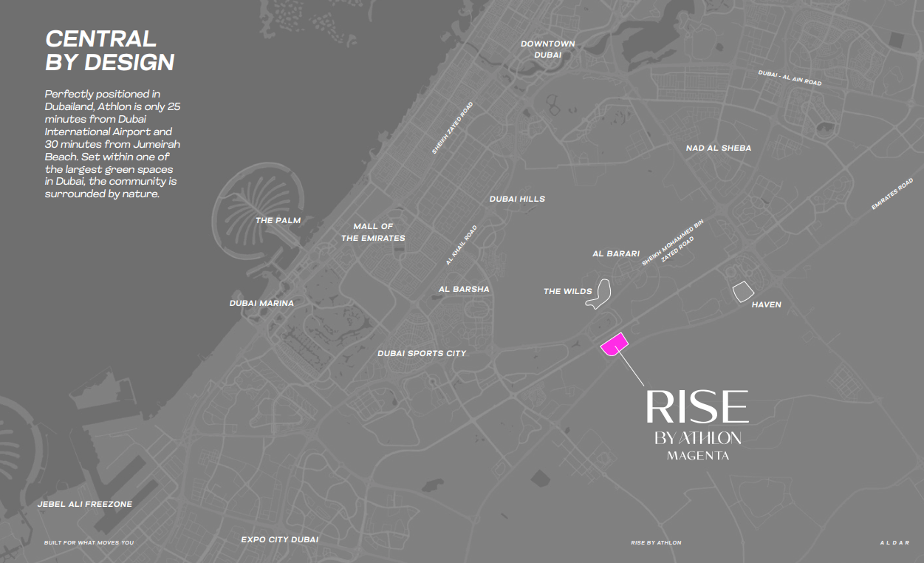Click the ALDAR brand mark in the footer

click(893, 543)
